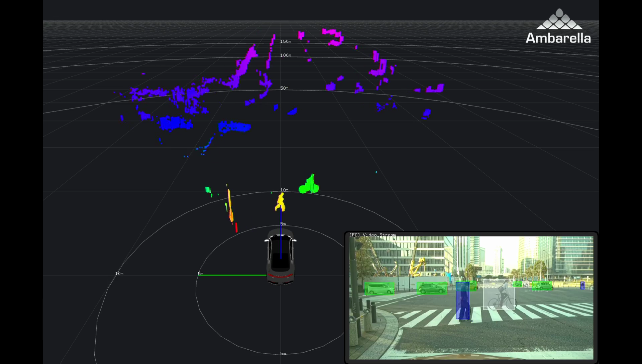Viewport: 642px width, 364px height.
Task: Click the 100m range label
Action: point(286,55)
